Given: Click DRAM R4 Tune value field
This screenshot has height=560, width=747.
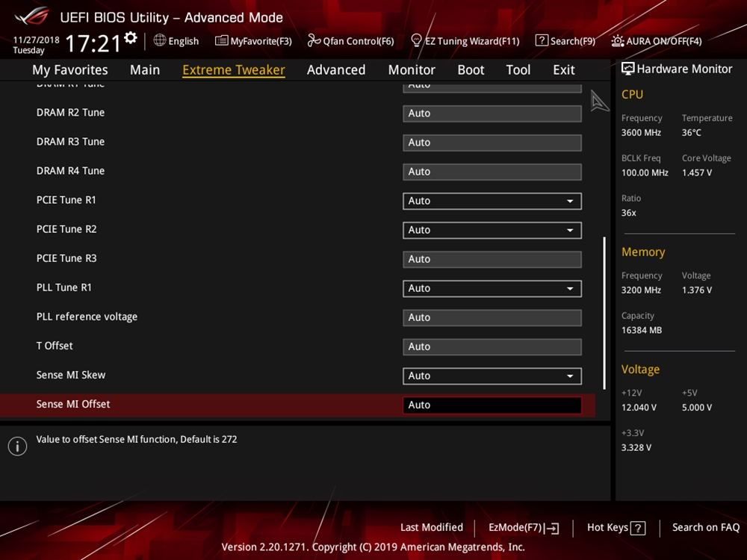Looking at the screenshot, I should 492,172.
